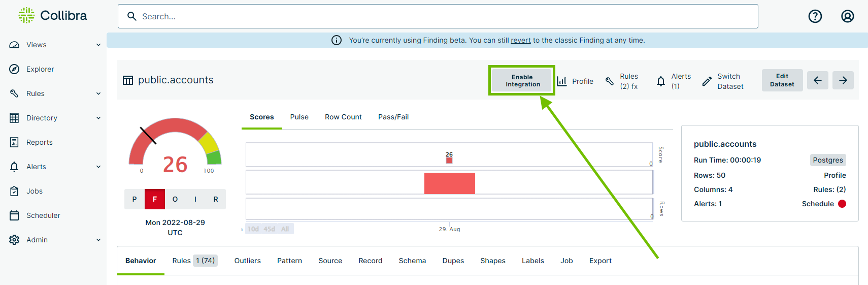Click the Alerts bell icon in toolbar
Viewport: 868px width, 285px height.
(660, 81)
